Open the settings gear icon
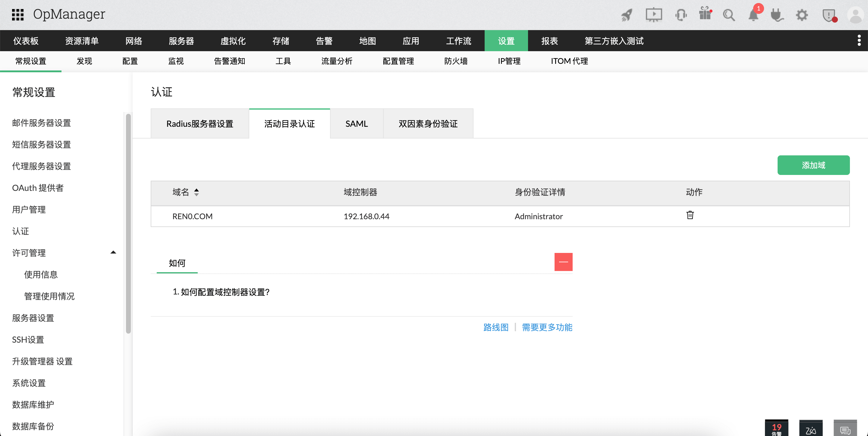Viewport: 868px width, 436px height. coord(802,15)
